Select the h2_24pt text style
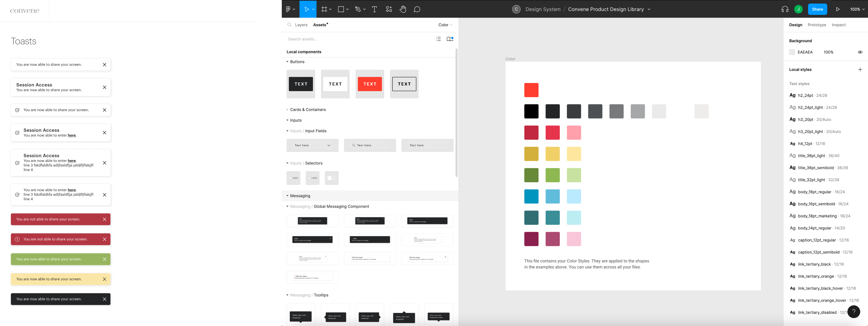868x326 pixels. (x=808, y=95)
